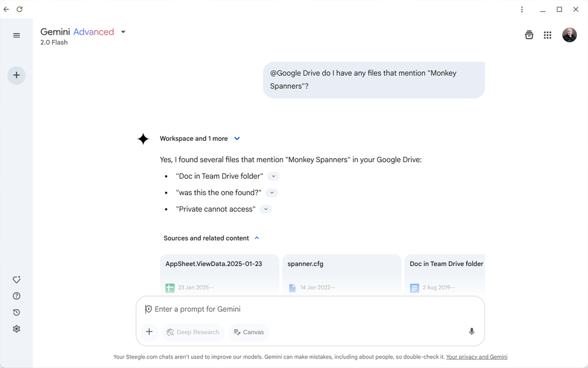Click the green sheet icon on AppSheet card
The image size is (588, 368).
170,288
